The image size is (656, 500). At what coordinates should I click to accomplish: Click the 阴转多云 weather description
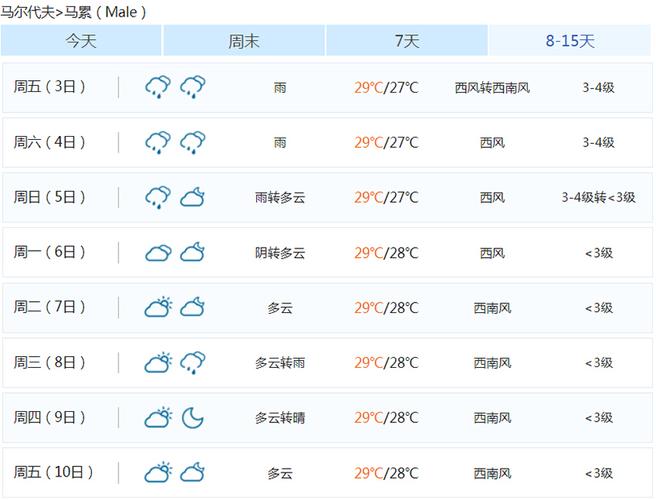tap(280, 253)
